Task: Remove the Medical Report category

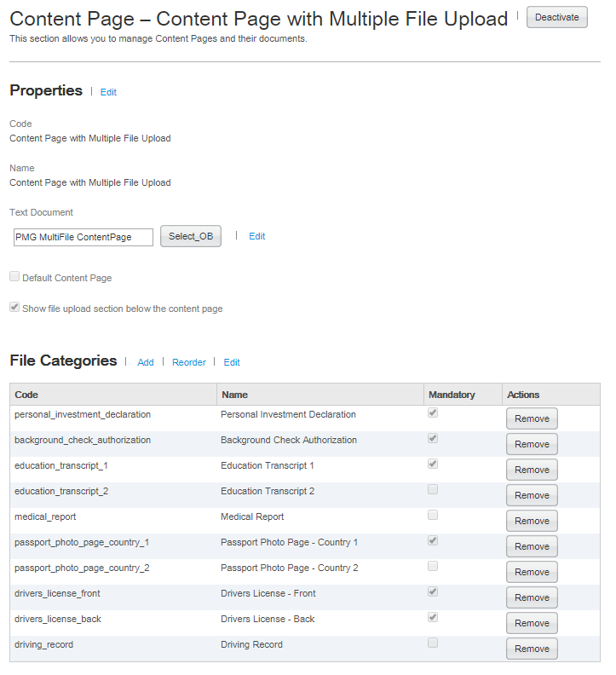Action: point(532,521)
